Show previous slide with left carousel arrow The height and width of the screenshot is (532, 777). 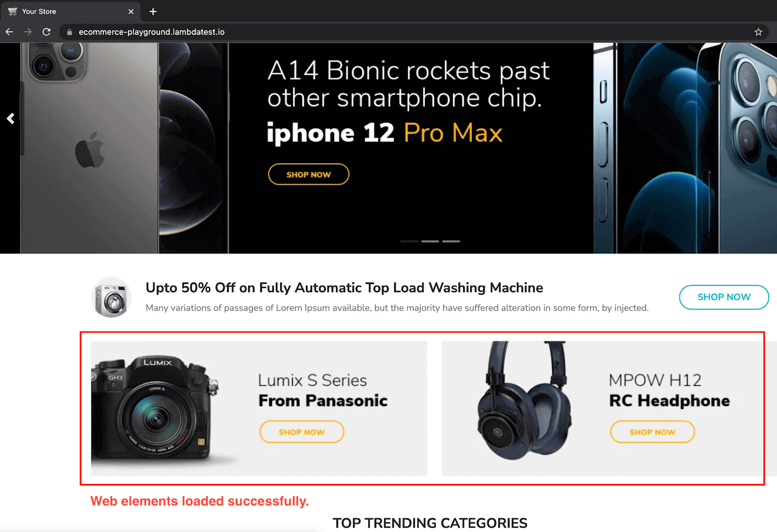pyautogui.click(x=11, y=118)
